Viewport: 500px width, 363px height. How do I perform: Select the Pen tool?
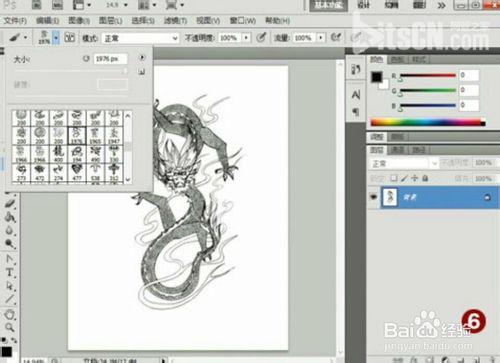pos(10,259)
